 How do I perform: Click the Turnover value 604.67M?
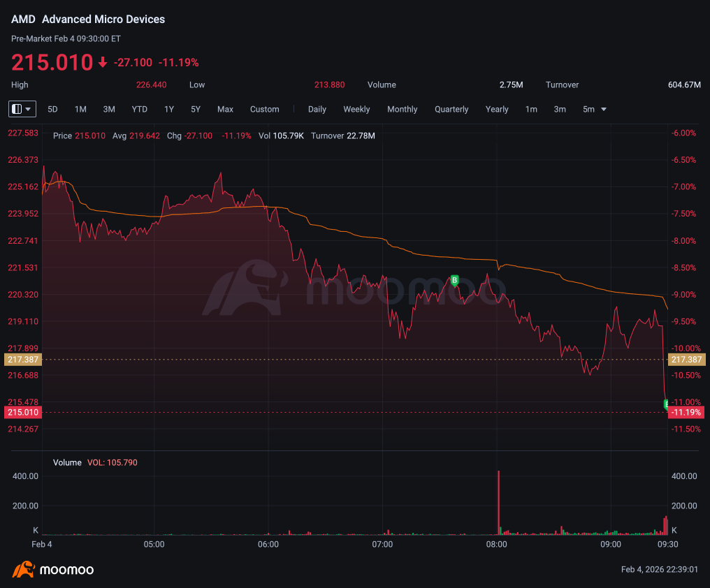coord(684,84)
